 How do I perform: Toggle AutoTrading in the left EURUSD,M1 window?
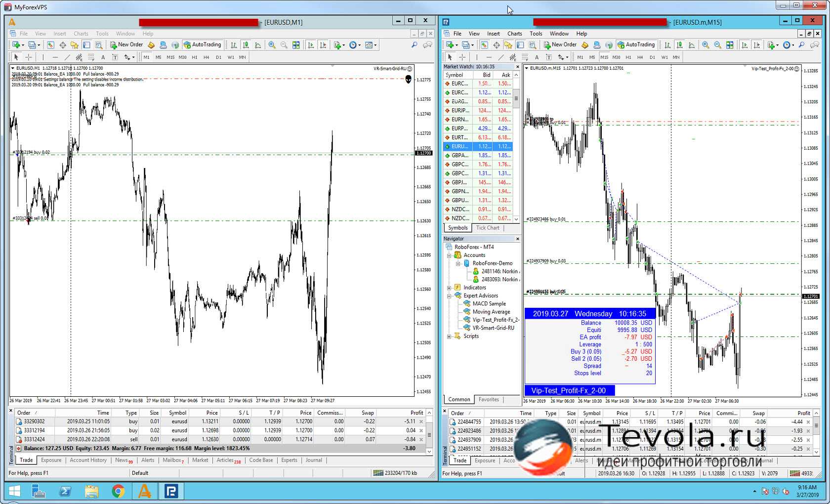pyautogui.click(x=202, y=44)
